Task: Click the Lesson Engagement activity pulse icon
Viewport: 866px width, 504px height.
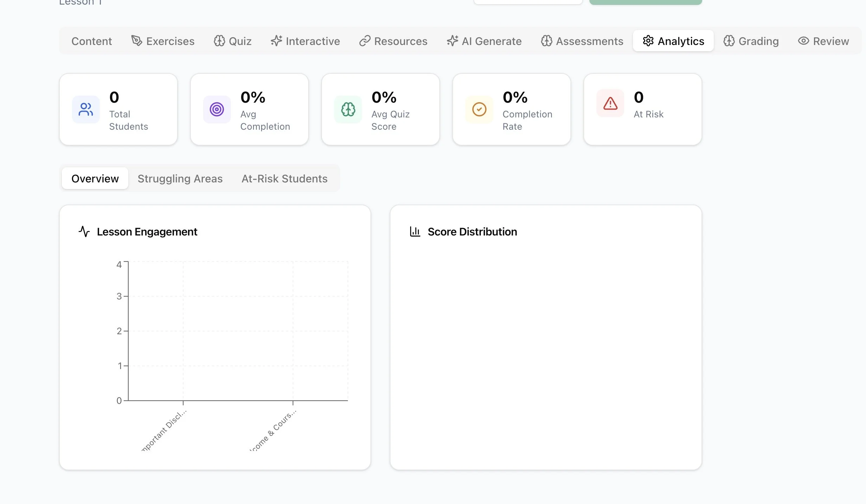Action: tap(84, 232)
